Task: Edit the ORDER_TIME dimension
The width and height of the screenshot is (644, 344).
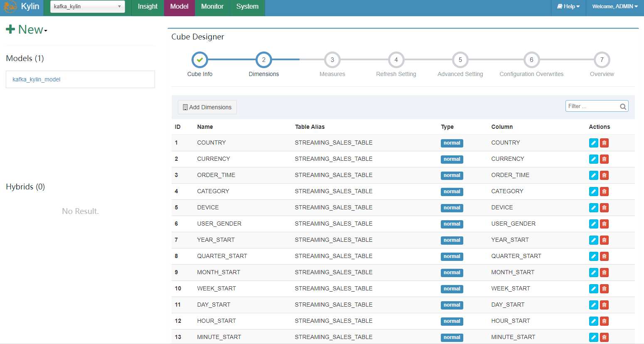Action: coord(594,175)
